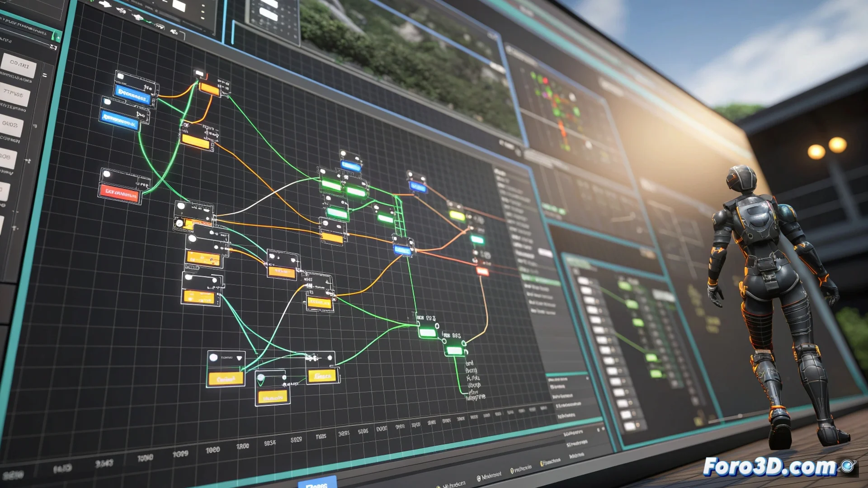
Task: Select the lime-yellow node near graph's right side
Action: (457, 216)
